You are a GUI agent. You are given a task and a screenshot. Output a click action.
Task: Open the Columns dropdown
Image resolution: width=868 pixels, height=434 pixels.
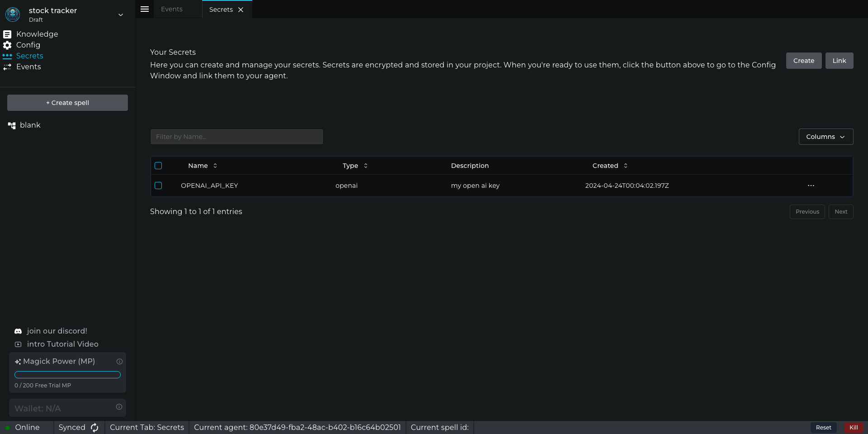pyautogui.click(x=826, y=137)
